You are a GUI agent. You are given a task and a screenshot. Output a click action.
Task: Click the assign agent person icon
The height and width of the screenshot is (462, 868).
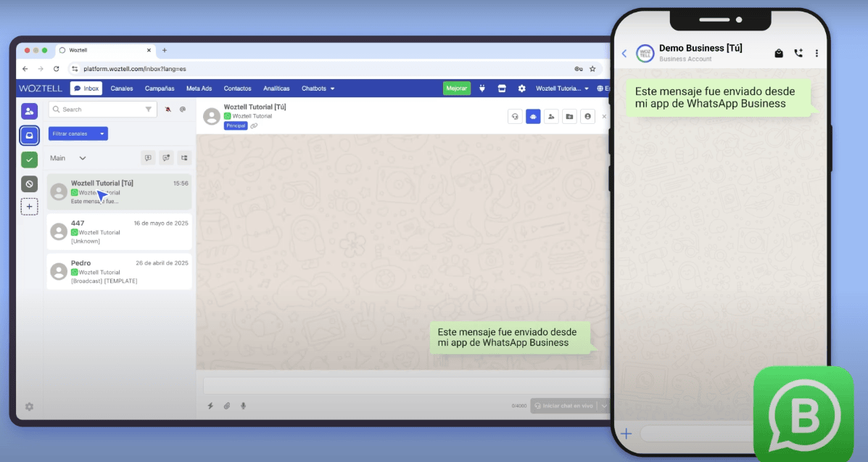[551, 116]
